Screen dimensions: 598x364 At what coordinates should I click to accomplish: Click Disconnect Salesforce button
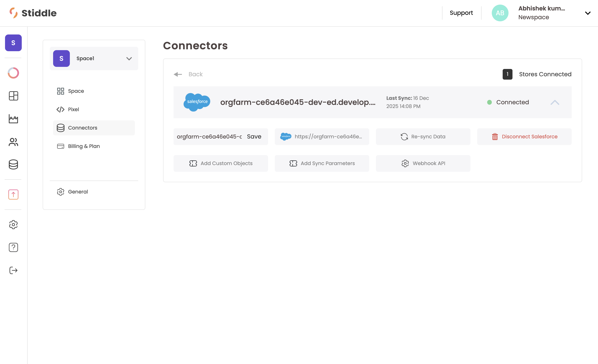[524, 136]
